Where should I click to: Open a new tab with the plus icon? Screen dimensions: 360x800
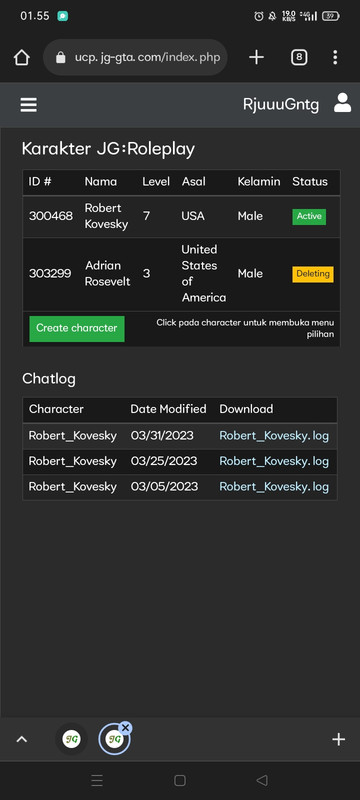coord(256,58)
